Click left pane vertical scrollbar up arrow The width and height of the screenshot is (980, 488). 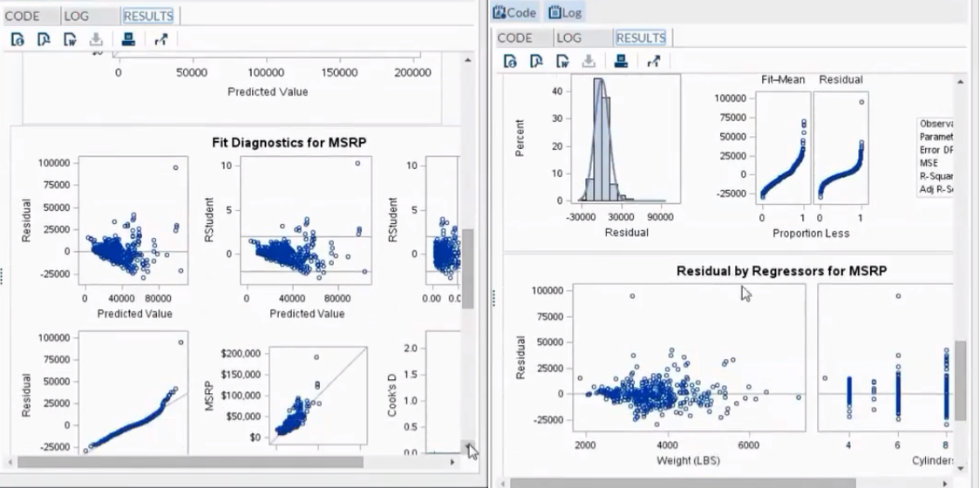[x=468, y=60]
